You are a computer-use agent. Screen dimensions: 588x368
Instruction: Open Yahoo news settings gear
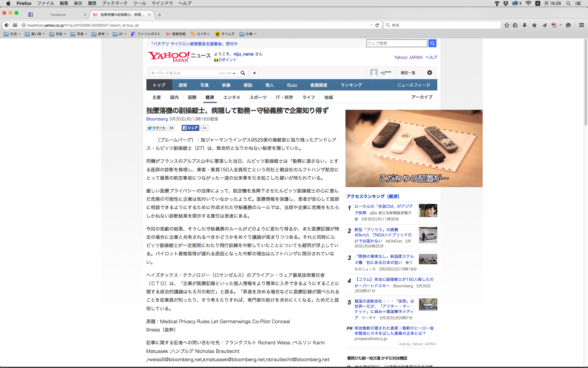[x=429, y=73]
